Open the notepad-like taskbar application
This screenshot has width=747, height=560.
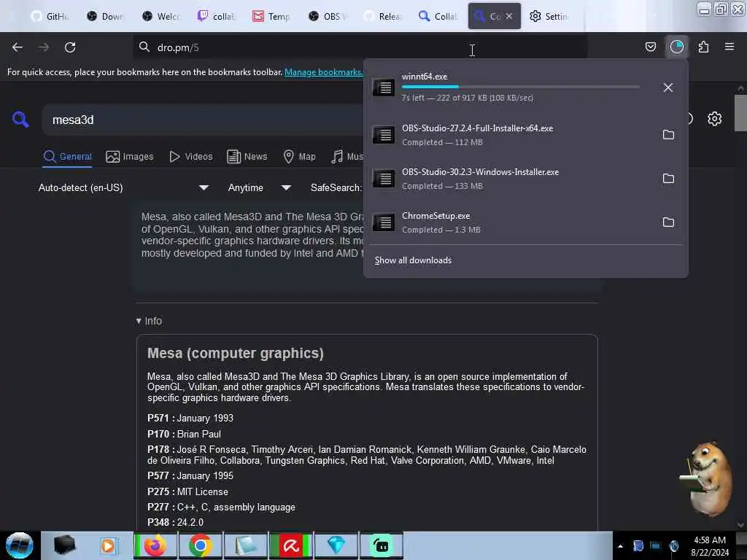246,545
